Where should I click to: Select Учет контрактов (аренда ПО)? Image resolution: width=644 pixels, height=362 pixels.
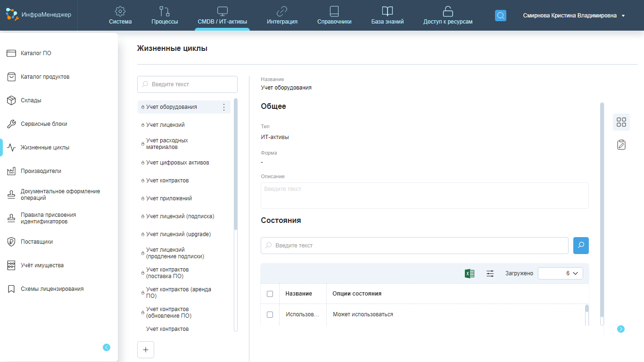(x=178, y=293)
